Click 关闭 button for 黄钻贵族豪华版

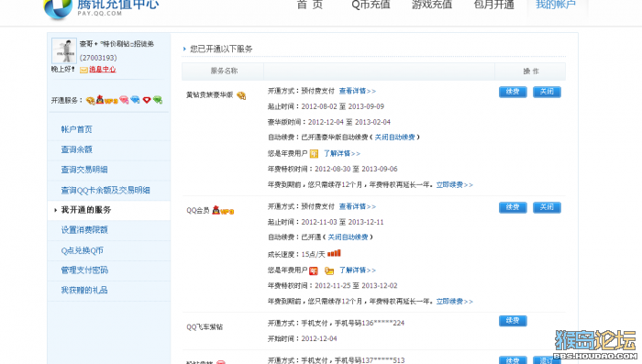click(x=547, y=92)
